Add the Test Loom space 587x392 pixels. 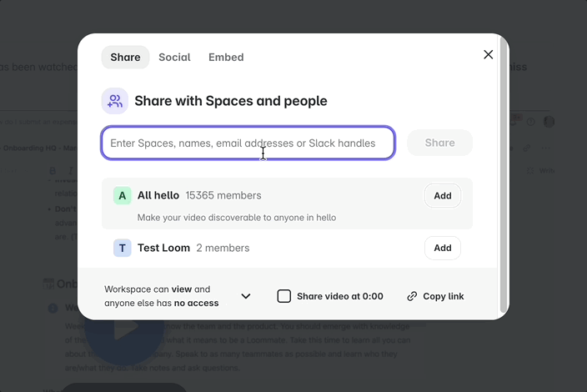(442, 248)
